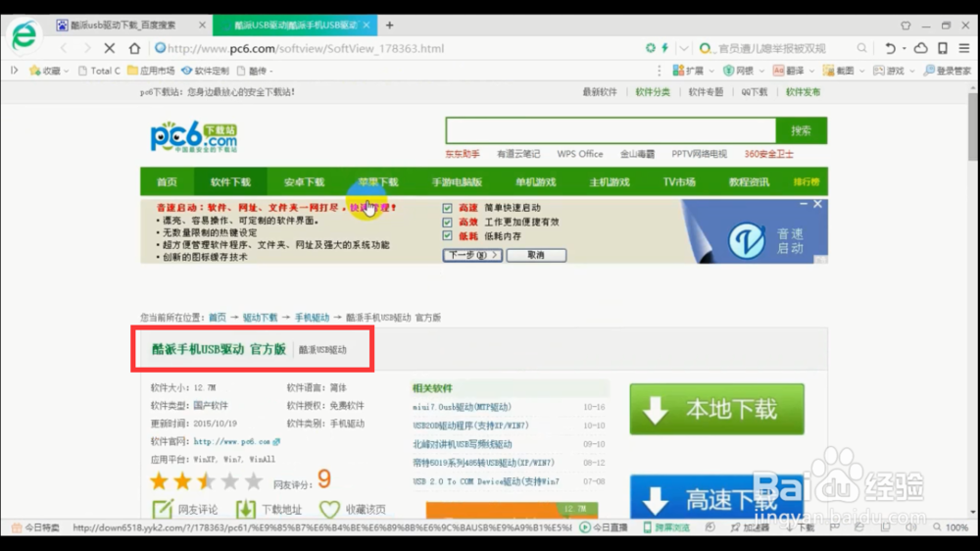Click the 360 browser logo icon
Viewport: 980px width, 551px height.
tap(24, 35)
